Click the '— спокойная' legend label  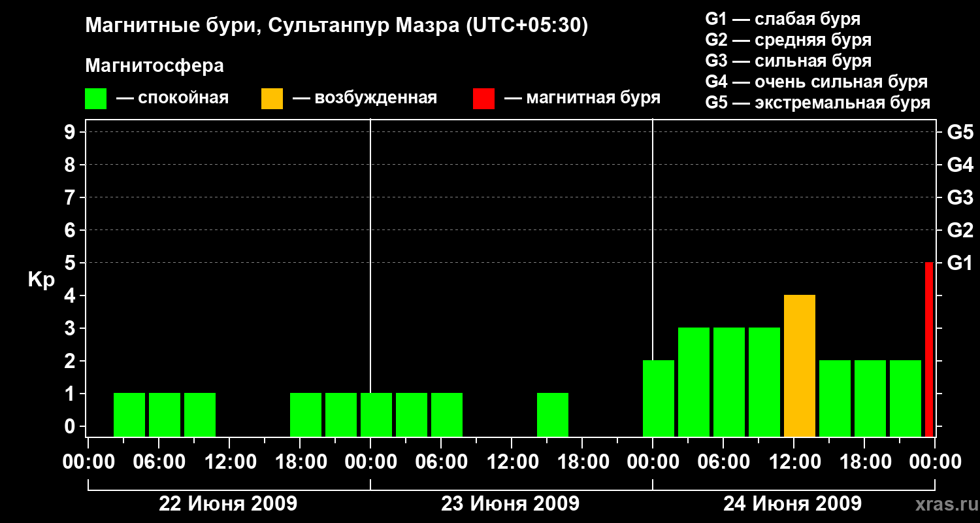[172, 98]
